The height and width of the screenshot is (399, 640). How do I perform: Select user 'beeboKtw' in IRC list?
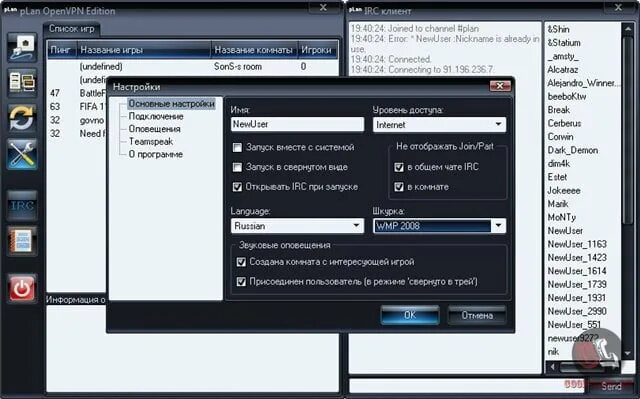(567, 97)
